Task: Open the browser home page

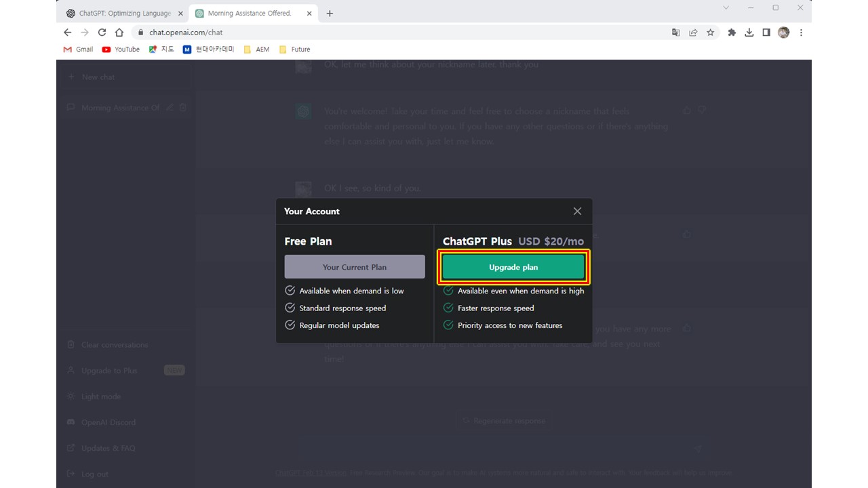Action: pos(119,33)
